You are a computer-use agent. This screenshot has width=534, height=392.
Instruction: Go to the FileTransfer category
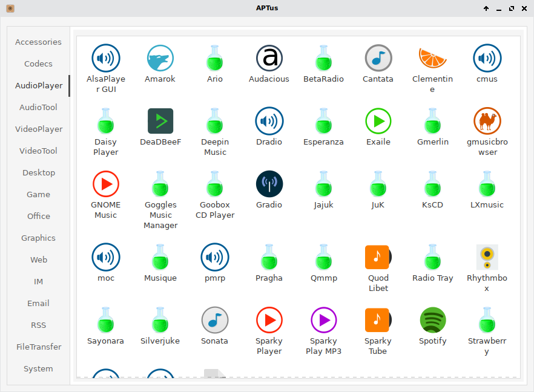coord(38,347)
